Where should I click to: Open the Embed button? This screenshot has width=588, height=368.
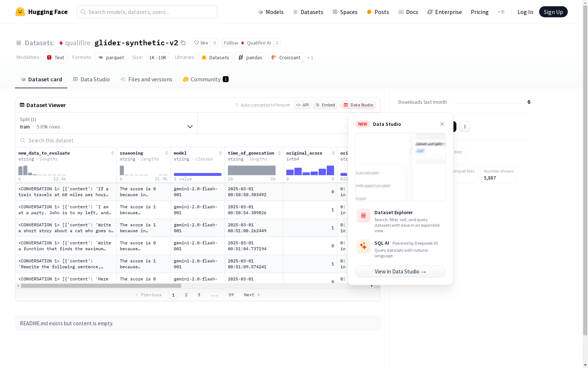point(325,105)
